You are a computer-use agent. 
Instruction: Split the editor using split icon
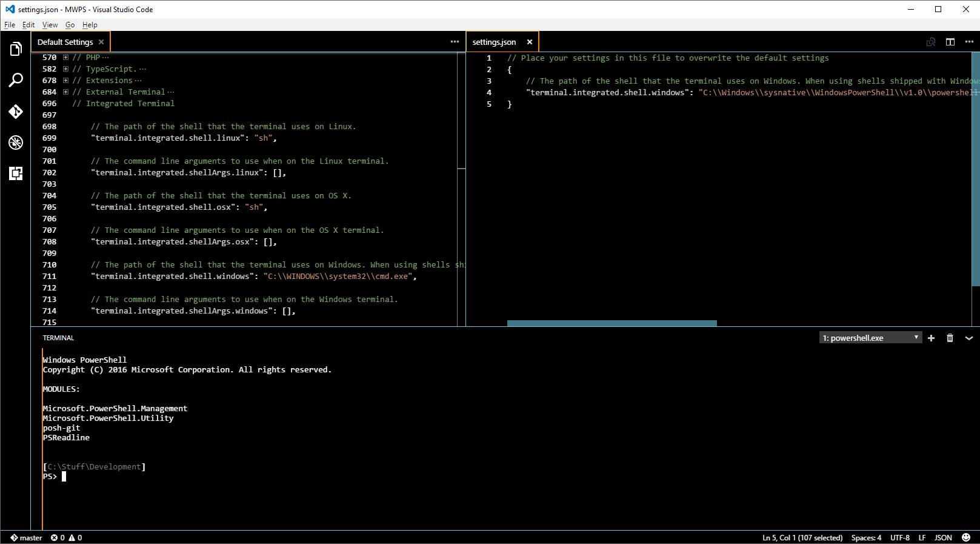tap(950, 42)
